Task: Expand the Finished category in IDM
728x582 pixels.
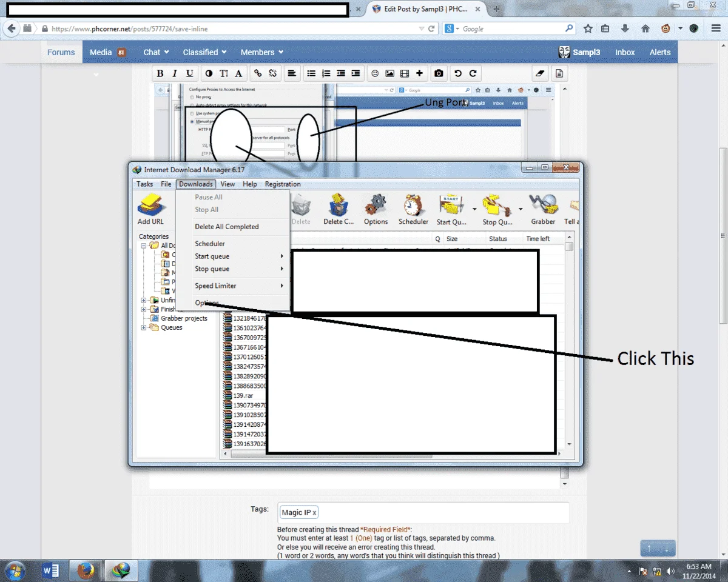Action: tap(144, 309)
